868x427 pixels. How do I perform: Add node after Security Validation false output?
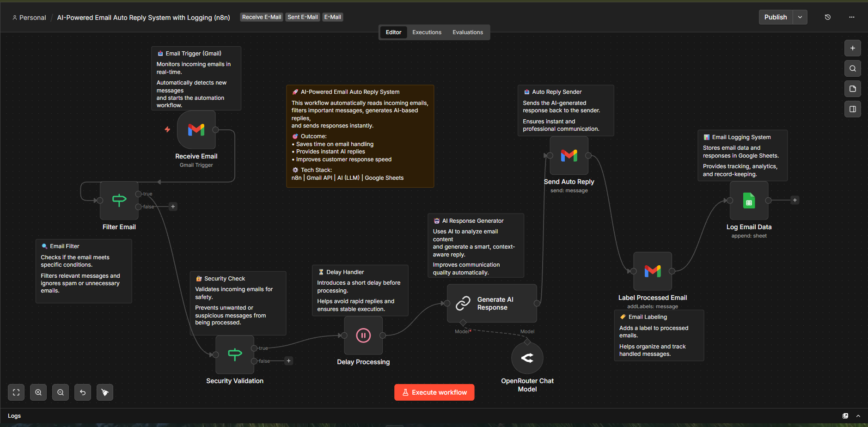coord(288,361)
